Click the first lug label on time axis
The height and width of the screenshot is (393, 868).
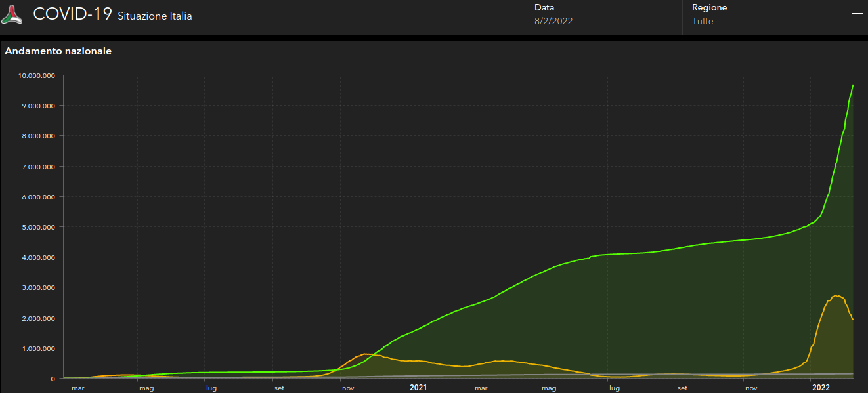click(x=211, y=388)
